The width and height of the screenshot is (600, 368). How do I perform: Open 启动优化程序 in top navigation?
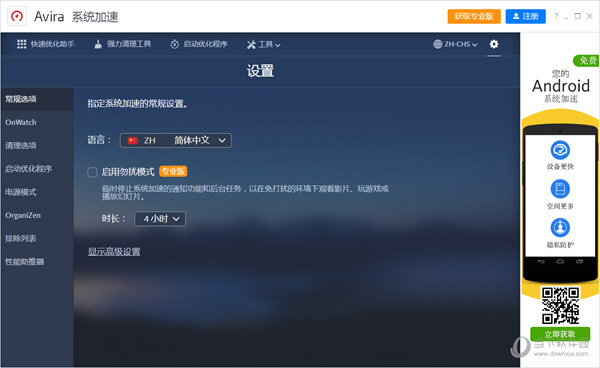(x=199, y=44)
